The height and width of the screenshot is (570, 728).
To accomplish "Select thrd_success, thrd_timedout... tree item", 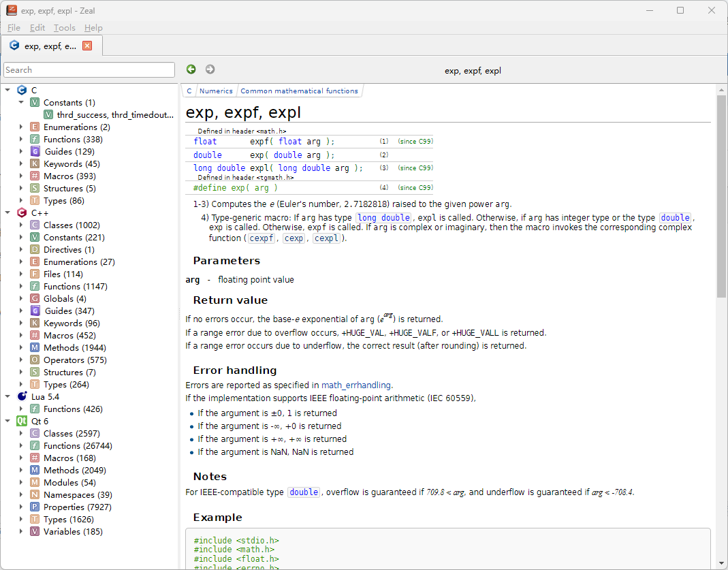I will [x=115, y=114].
